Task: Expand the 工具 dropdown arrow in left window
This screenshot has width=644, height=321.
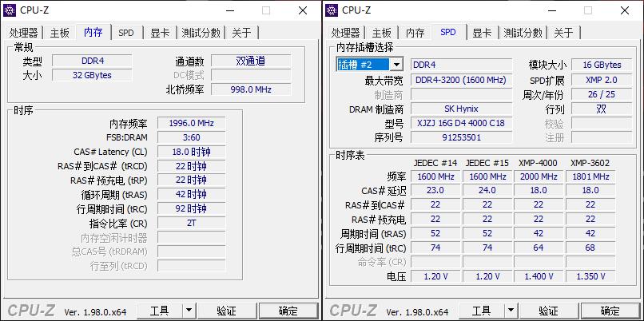Action: point(189,311)
